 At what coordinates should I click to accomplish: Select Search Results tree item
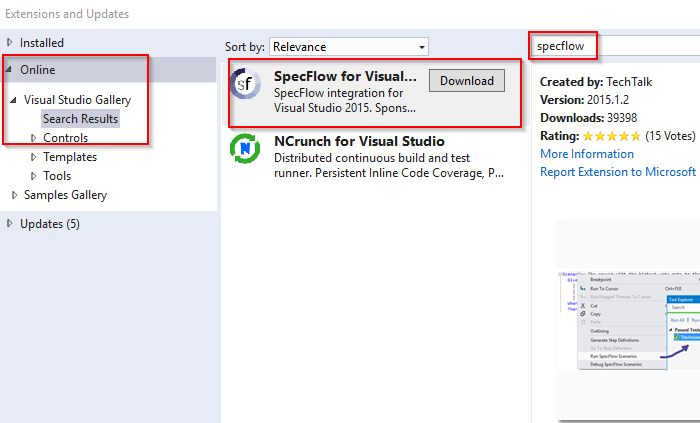tap(80, 119)
